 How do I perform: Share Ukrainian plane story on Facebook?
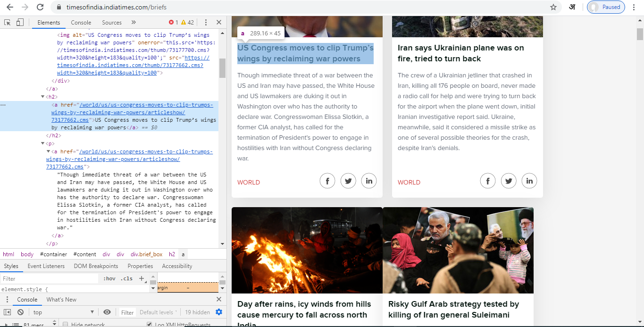[488, 181]
